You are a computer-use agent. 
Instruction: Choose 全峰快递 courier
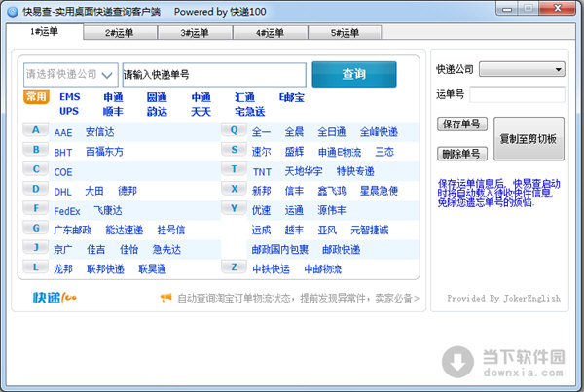click(379, 131)
